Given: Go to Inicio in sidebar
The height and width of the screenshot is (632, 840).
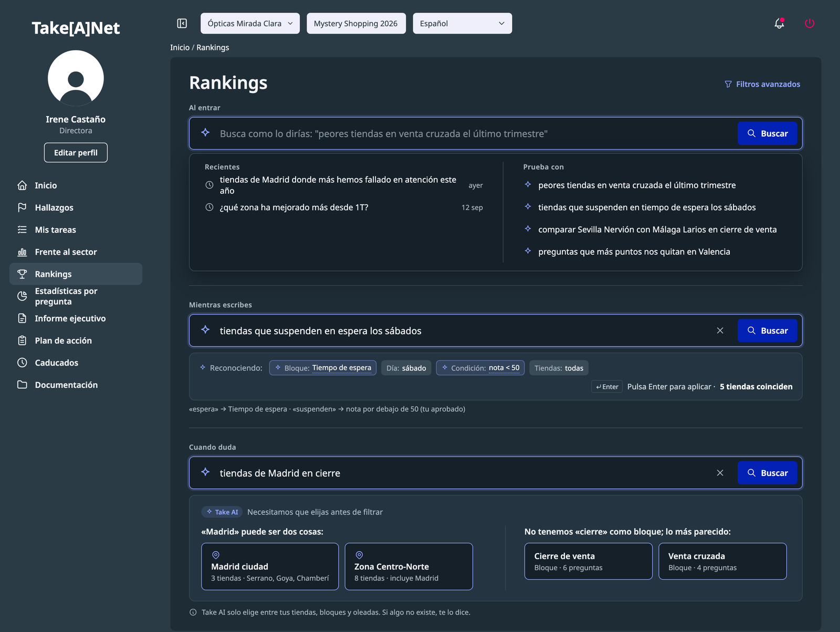Looking at the screenshot, I should coord(76,185).
